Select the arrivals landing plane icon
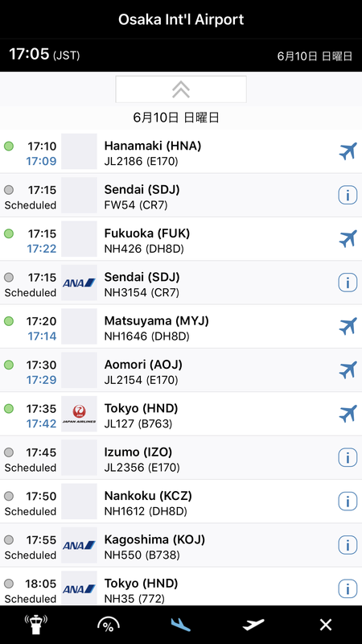 pyautogui.click(x=181, y=625)
